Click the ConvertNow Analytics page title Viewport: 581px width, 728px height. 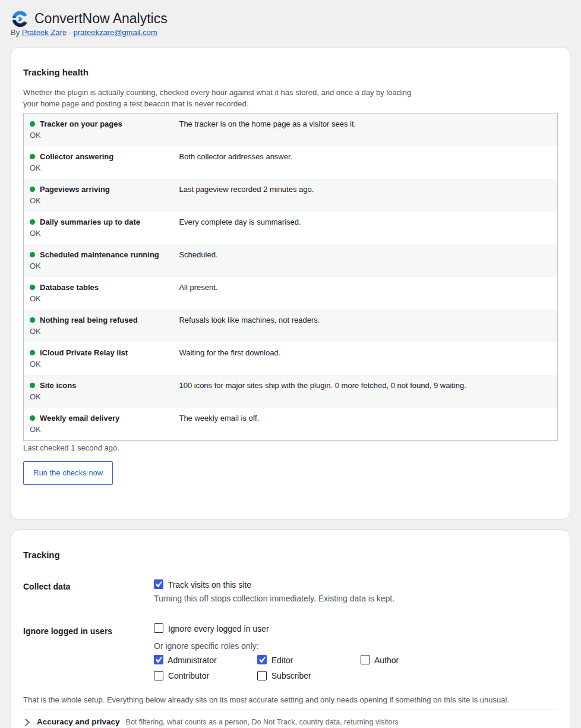pyautogui.click(x=101, y=18)
